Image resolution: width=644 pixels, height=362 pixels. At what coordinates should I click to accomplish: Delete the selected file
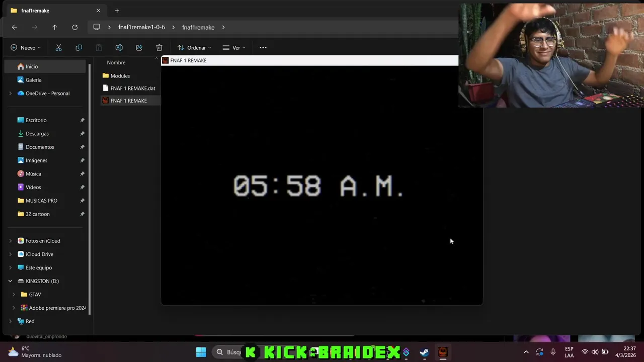[159, 48]
